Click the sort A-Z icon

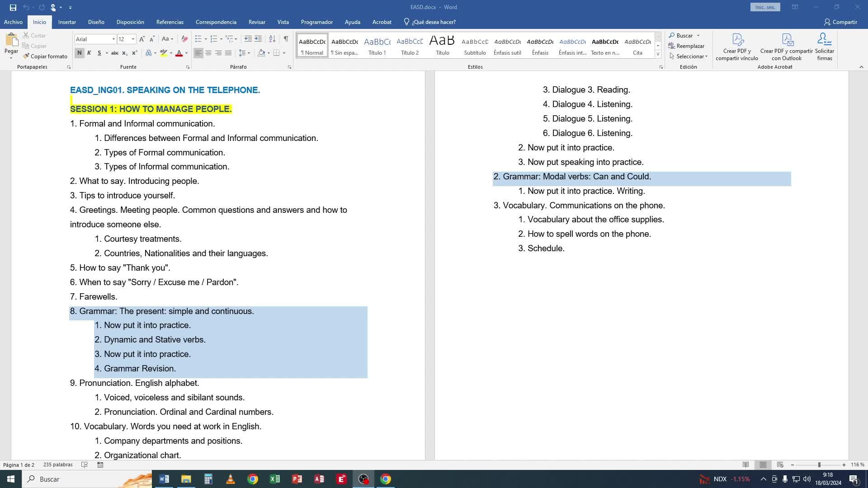(x=272, y=39)
